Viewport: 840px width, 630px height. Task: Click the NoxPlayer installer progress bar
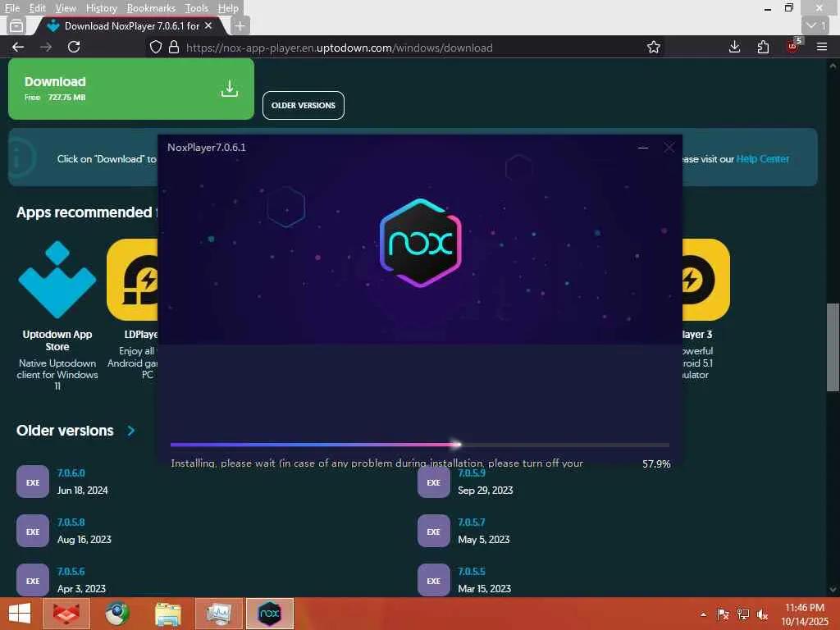click(x=420, y=445)
